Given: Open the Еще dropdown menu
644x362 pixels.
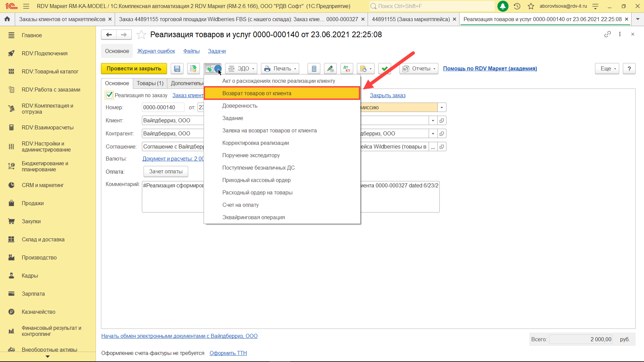Looking at the screenshot, I should tap(607, 69).
